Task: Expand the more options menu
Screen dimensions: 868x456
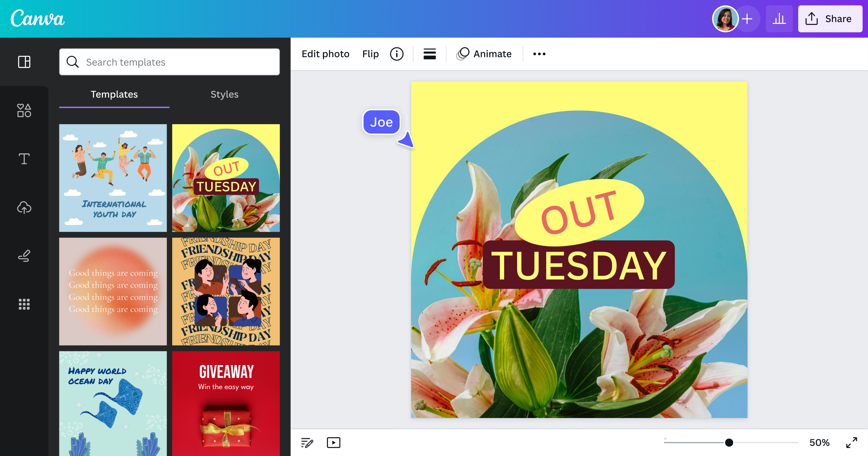Action: tap(539, 54)
